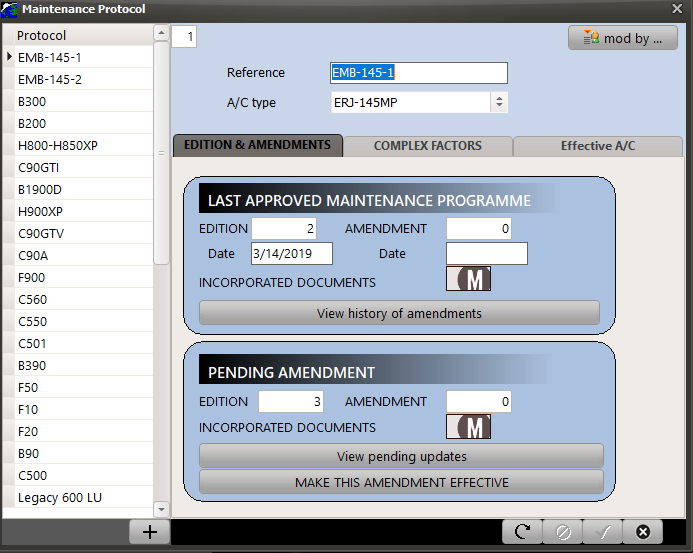Screen dimensions: 693x553
Task: Select protocol C90GTV
Action: coord(84,233)
